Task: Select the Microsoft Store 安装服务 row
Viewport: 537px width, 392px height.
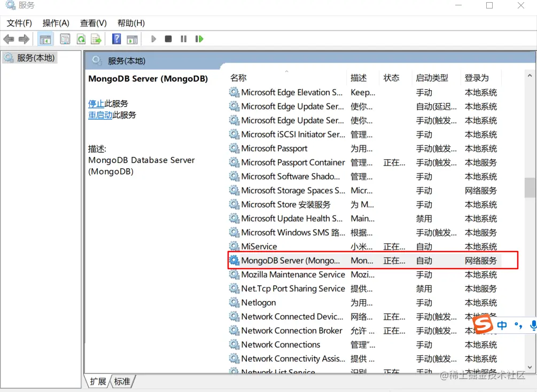Action: point(364,205)
